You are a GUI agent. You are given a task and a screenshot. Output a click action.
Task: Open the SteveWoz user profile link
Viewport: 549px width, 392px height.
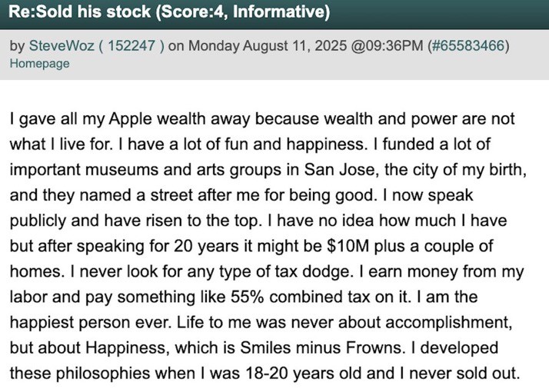point(62,46)
